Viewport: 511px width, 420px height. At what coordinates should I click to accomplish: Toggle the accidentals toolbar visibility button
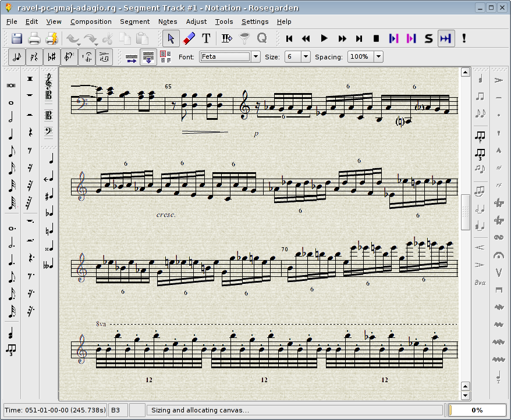tap(51, 57)
